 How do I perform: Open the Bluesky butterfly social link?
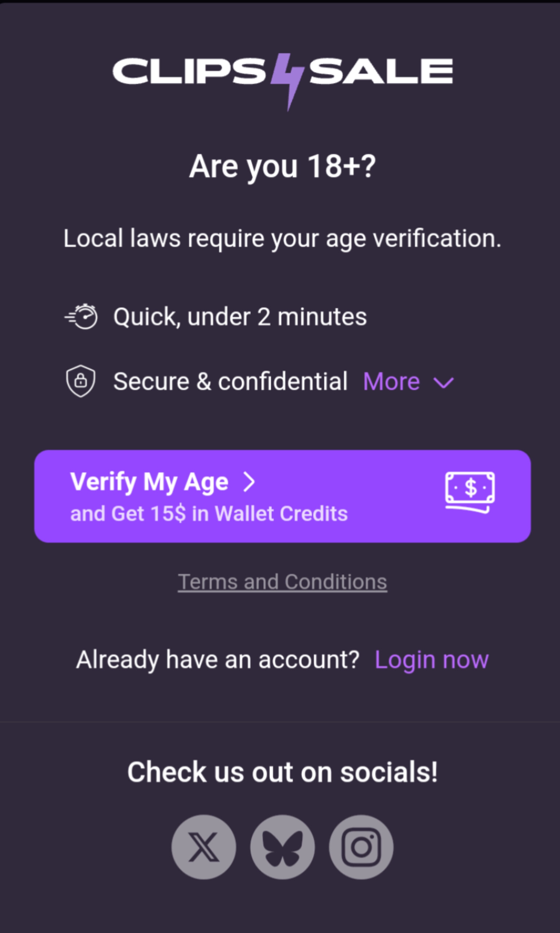point(282,847)
